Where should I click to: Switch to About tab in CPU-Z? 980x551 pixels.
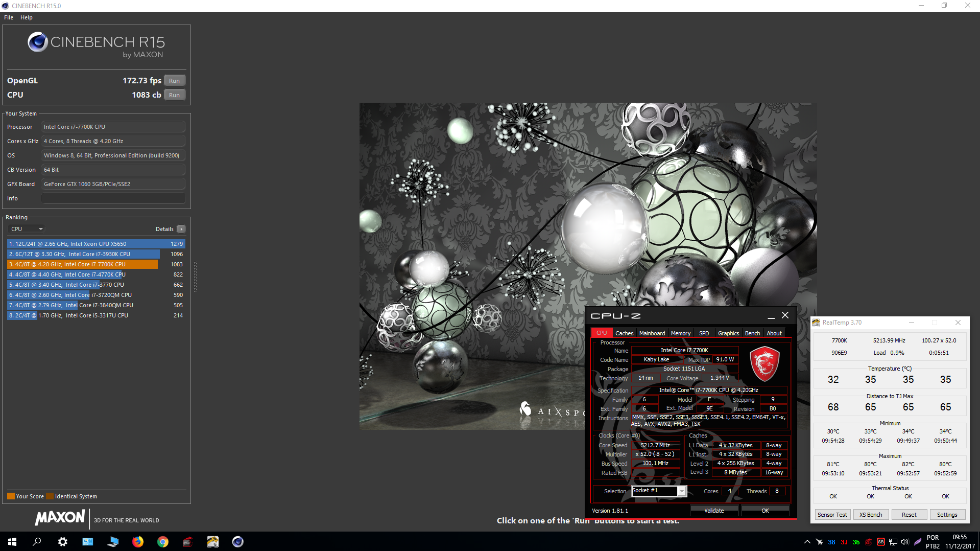pos(774,333)
